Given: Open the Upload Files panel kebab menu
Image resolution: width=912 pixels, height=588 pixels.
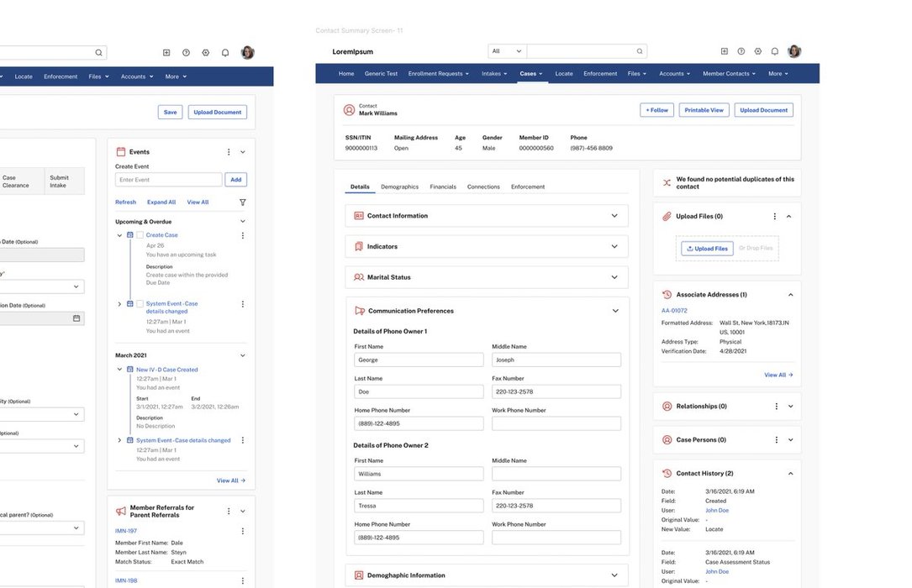Looking at the screenshot, I should pos(774,217).
